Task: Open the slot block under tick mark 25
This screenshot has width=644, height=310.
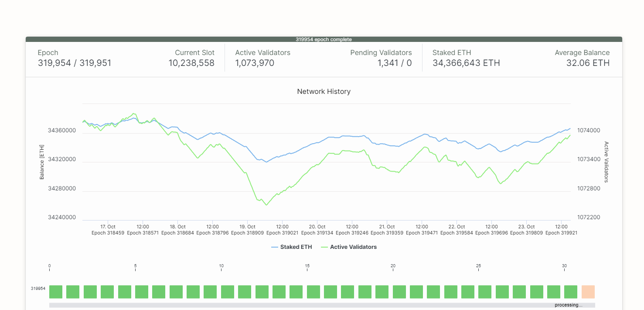Action: pos(485,292)
